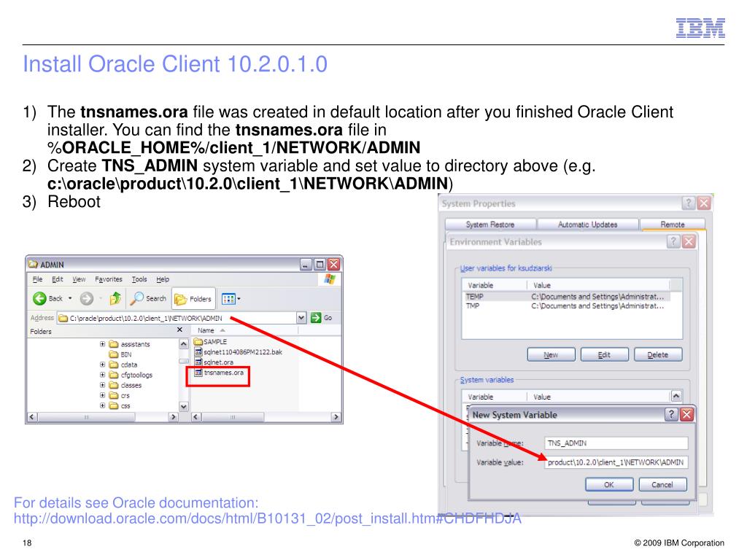Open the File menu in ADMIN window
Image resolution: width=747 pixels, height=560 pixels.
click(38, 279)
